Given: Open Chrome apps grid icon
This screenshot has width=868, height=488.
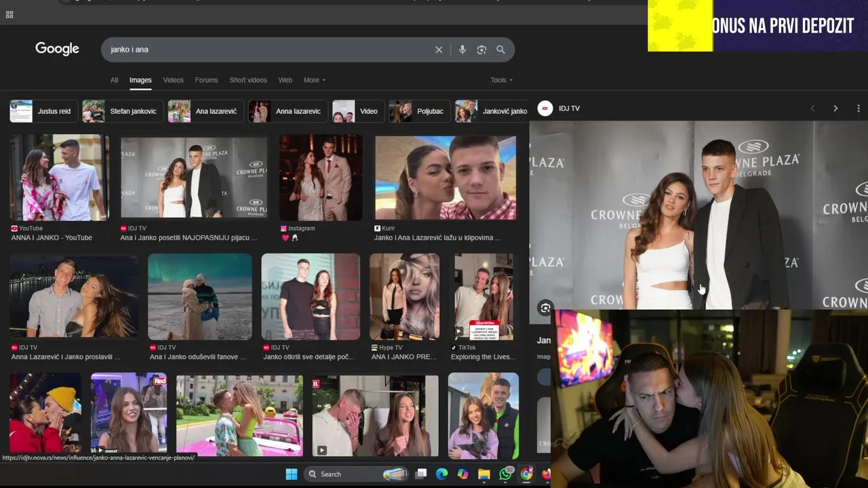Looking at the screenshot, I should tap(9, 14).
